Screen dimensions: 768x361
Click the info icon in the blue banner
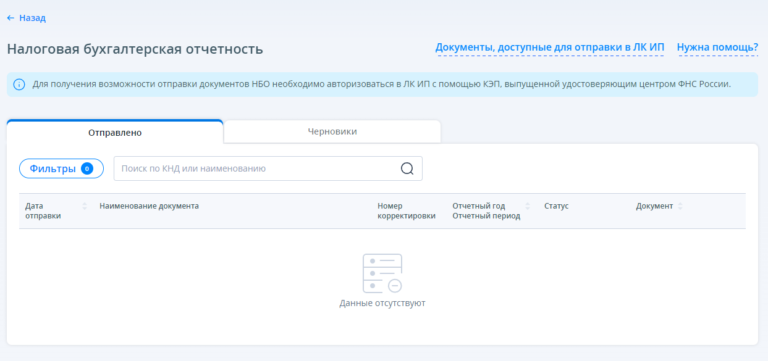point(19,84)
